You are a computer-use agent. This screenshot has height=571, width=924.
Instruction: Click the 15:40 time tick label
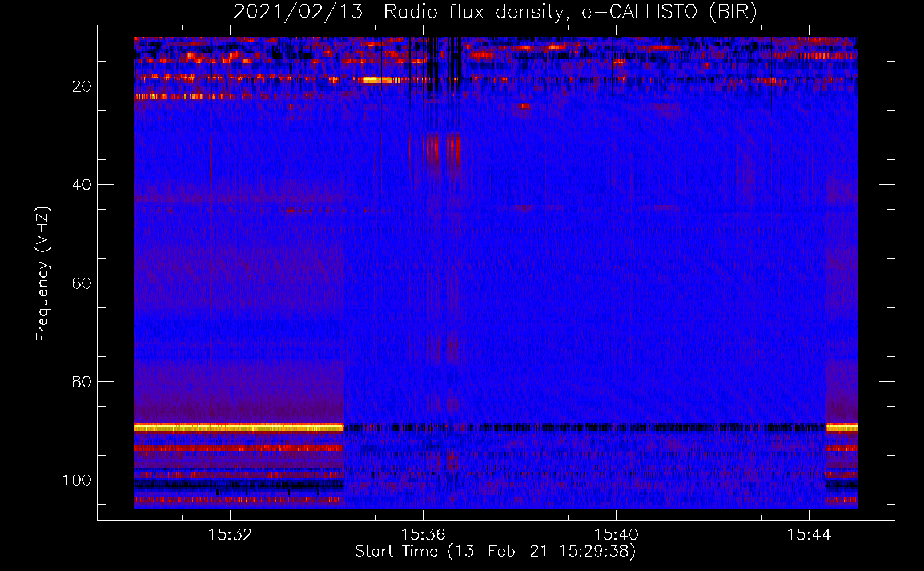616,535
